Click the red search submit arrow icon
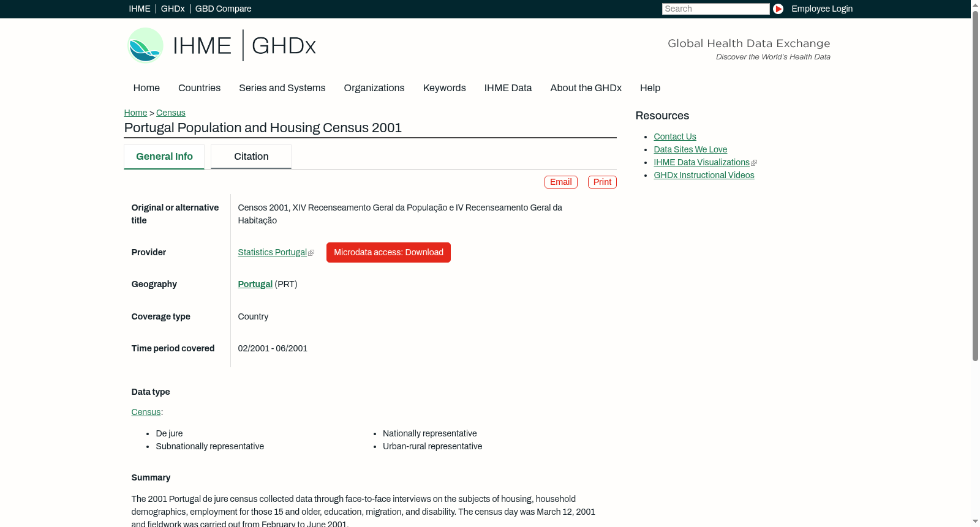This screenshot has width=980, height=527. [778, 9]
